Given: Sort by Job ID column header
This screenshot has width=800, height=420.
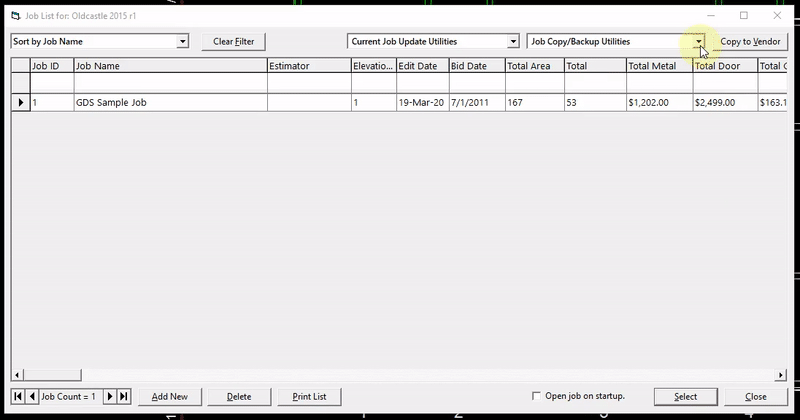Looking at the screenshot, I should point(52,66).
